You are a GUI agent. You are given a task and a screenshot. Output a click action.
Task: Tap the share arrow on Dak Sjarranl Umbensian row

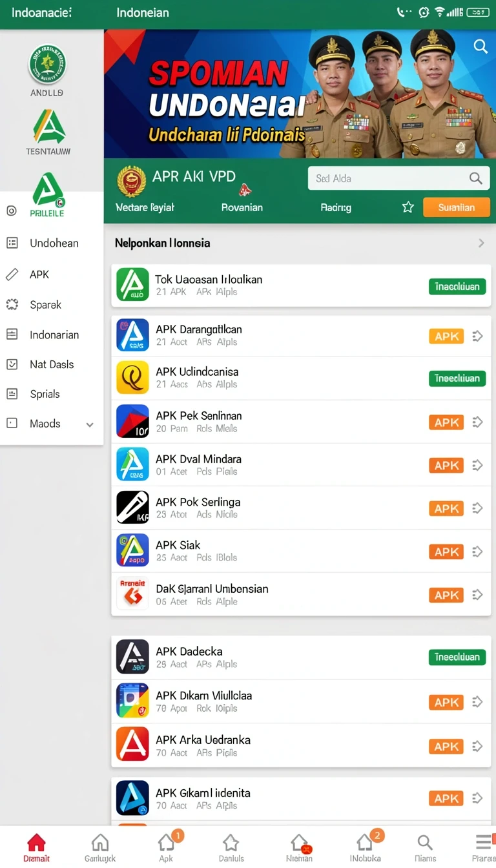478,595
